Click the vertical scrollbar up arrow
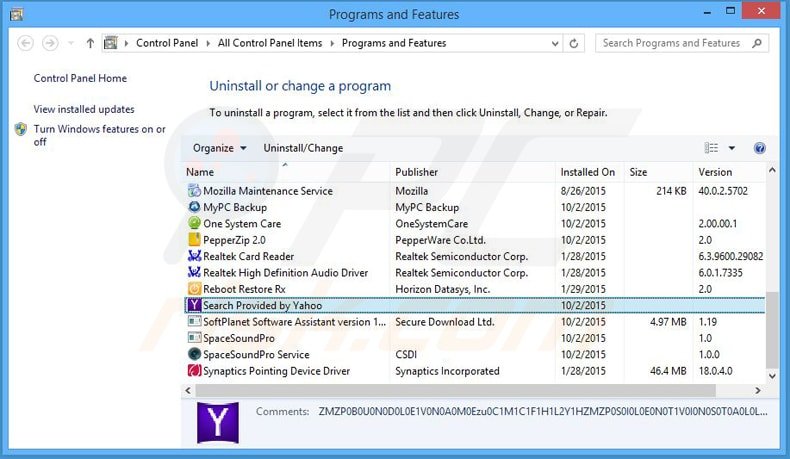 pyautogui.click(x=772, y=171)
